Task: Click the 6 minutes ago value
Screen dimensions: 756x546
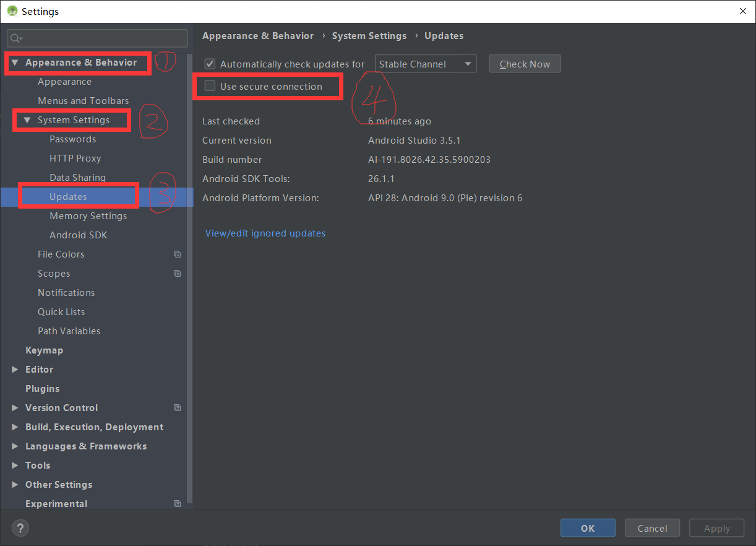Action: pos(400,121)
